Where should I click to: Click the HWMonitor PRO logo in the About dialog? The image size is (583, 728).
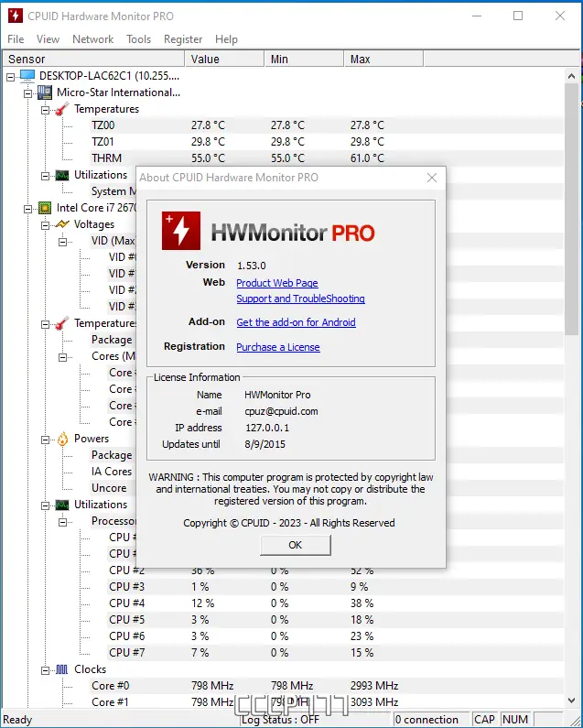point(268,231)
